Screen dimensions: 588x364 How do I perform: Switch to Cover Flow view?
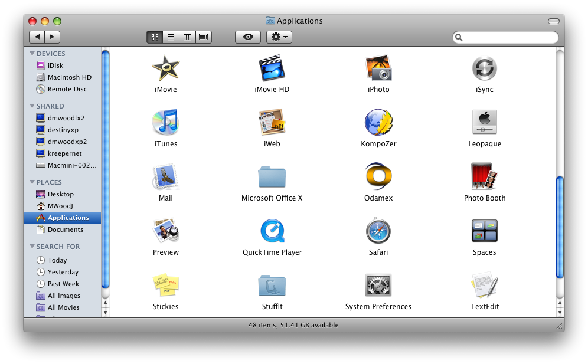(x=204, y=37)
